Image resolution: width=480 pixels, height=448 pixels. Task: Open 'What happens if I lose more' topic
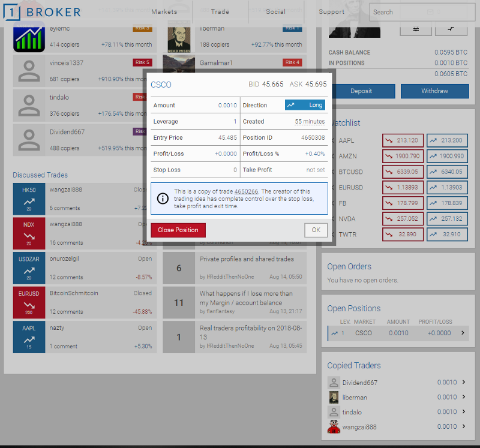[246, 298]
